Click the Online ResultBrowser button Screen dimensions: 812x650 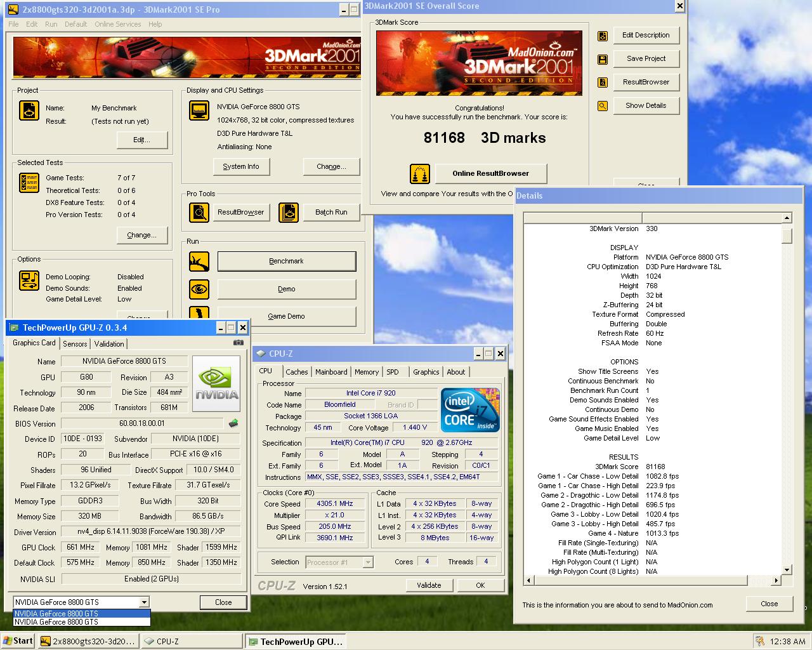click(x=491, y=173)
